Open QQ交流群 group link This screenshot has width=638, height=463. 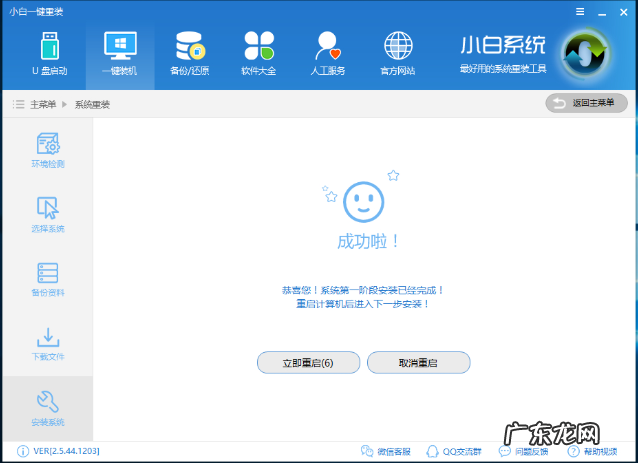click(454, 451)
